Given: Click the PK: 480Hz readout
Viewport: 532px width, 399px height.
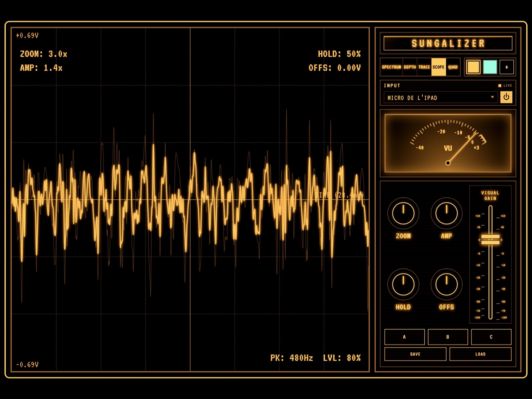Looking at the screenshot, I should click(x=291, y=358).
